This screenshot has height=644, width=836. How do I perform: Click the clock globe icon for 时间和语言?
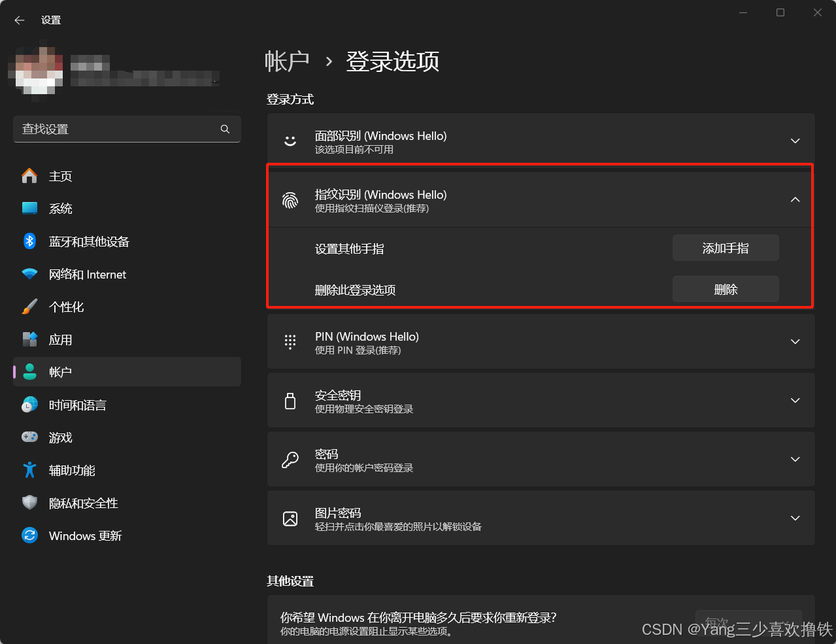pyautogui.click(x=29, y=405)
